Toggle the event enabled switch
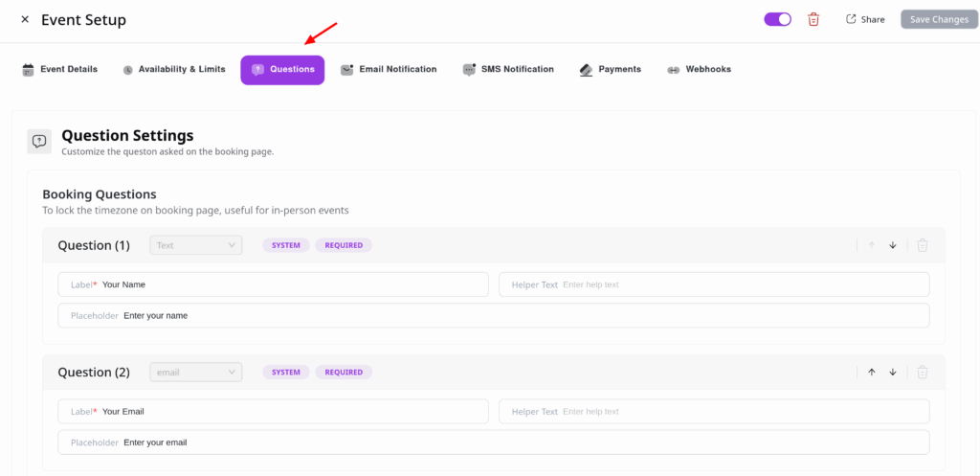 [777, 19]
